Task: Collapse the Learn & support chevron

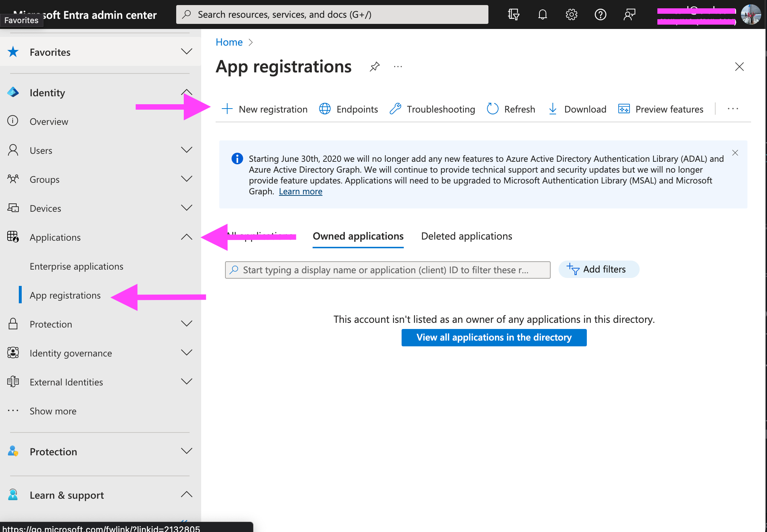Action: click(186, 494)
